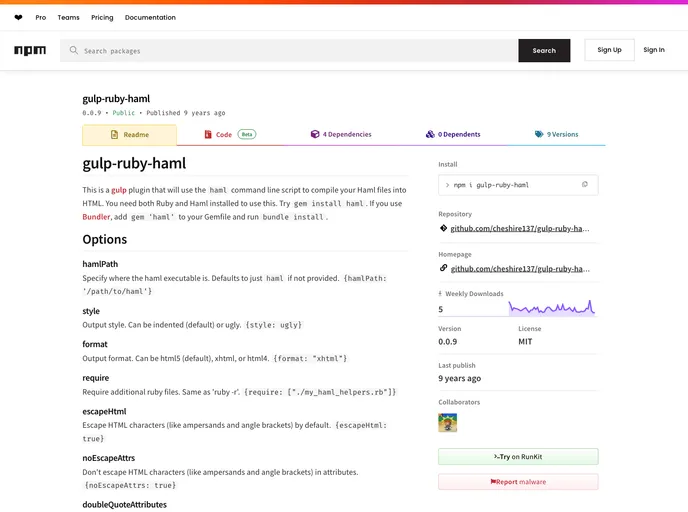Click the style option heading

[x=91, y=311]
